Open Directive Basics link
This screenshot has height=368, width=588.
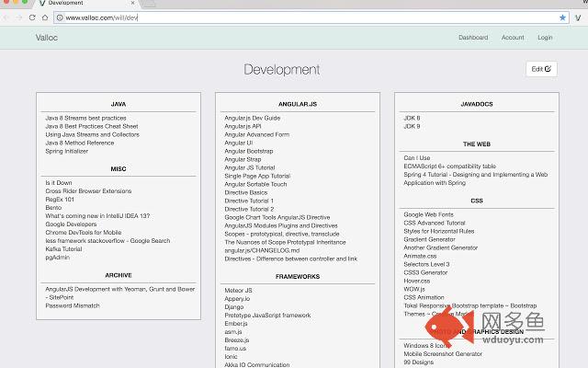[x=246, y=192]
